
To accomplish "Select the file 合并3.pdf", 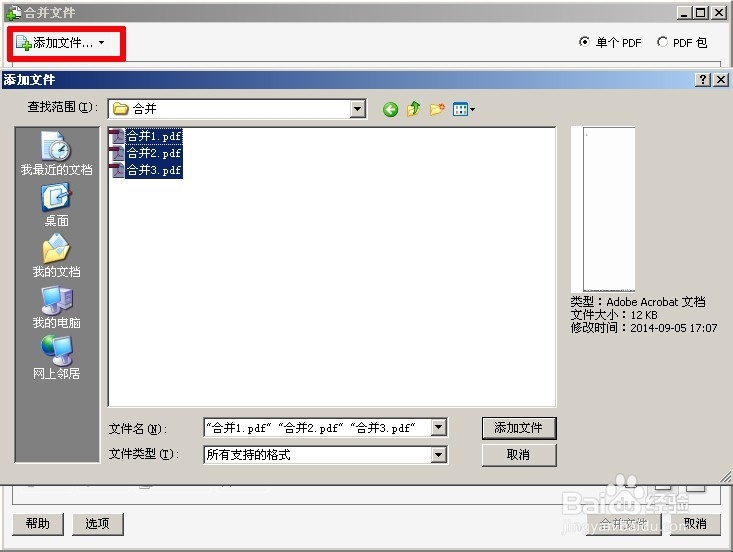I will (145, 170).
